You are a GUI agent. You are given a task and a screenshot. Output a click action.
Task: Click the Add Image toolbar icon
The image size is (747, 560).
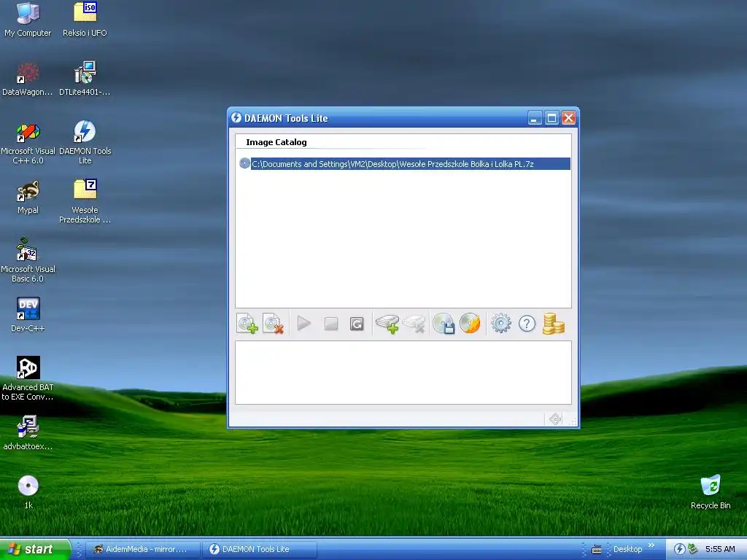pos(247,324)
